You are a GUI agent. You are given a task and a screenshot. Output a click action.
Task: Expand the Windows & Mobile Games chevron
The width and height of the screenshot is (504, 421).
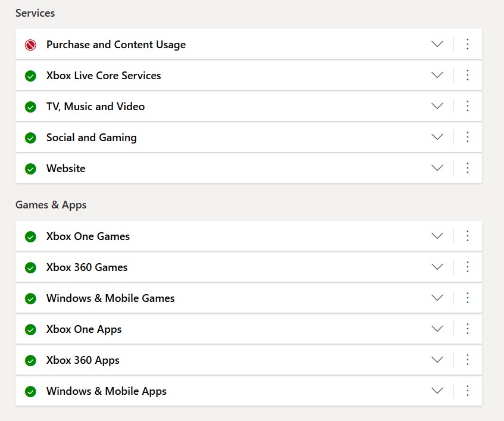click(x=437, y=298)
